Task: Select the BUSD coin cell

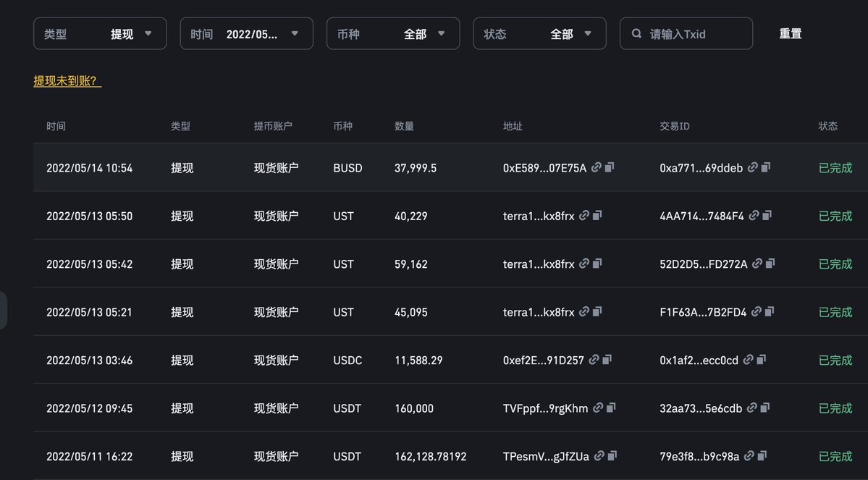Action: point(347,168)
